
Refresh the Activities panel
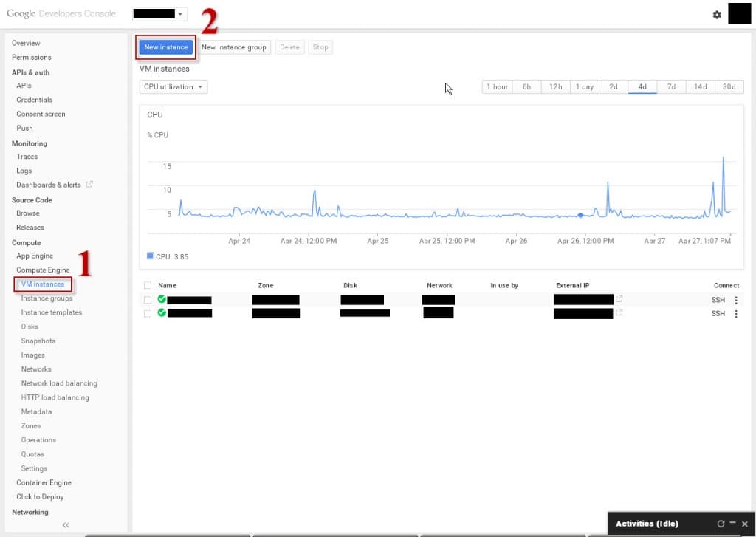[721, 524]
